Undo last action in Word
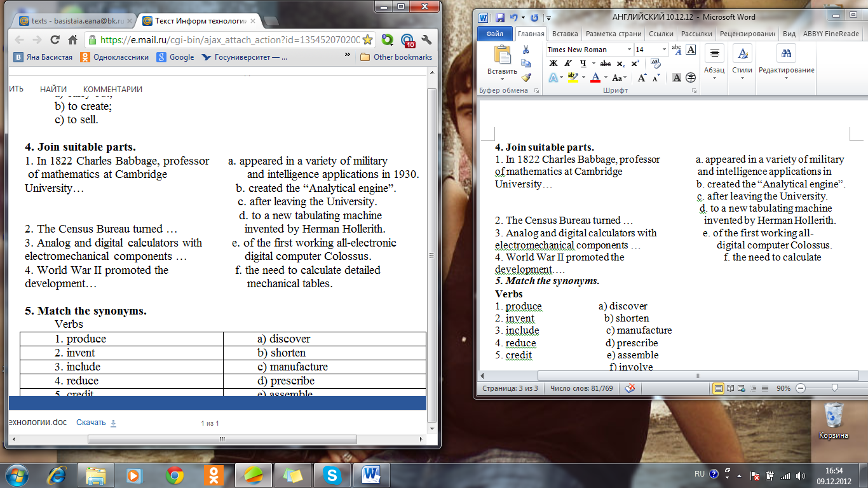This screenshot has width=868, height=488. 513,18
